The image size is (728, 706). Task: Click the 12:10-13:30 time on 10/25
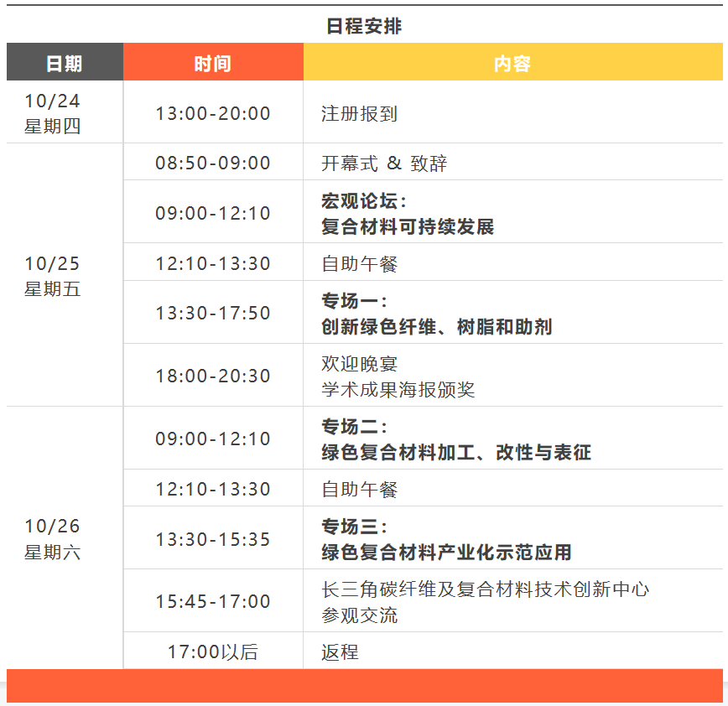pyautogui.click(x=213, y=263)
